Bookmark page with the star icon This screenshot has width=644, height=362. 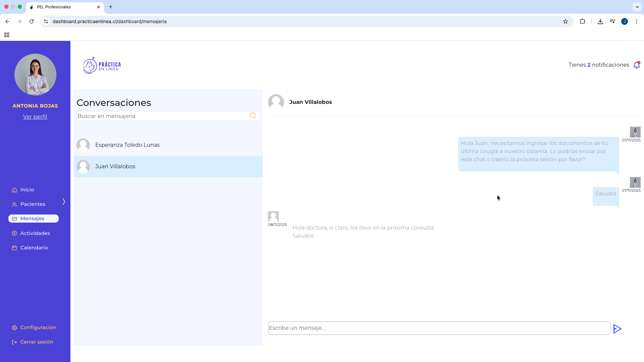click(x=566, y=21)
